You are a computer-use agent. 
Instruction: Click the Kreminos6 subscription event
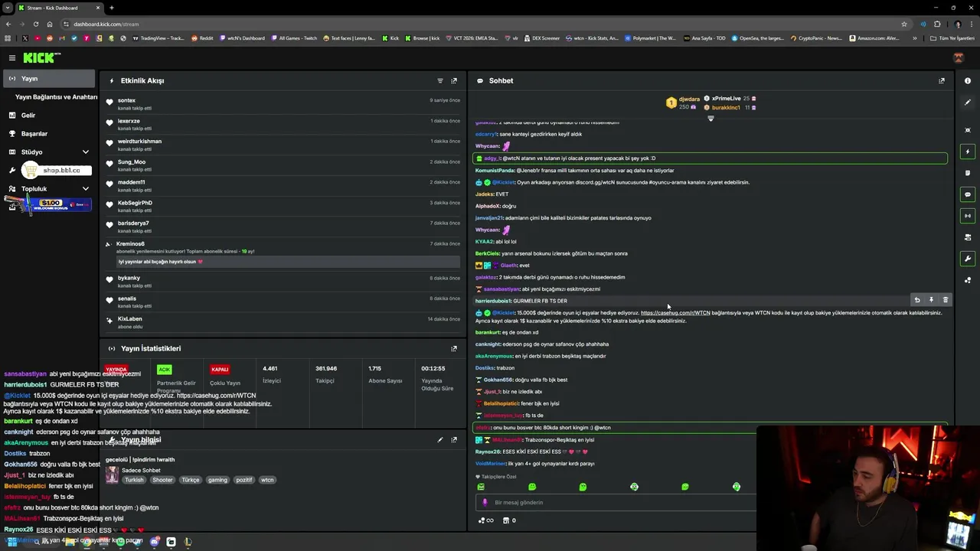(283, 253)
